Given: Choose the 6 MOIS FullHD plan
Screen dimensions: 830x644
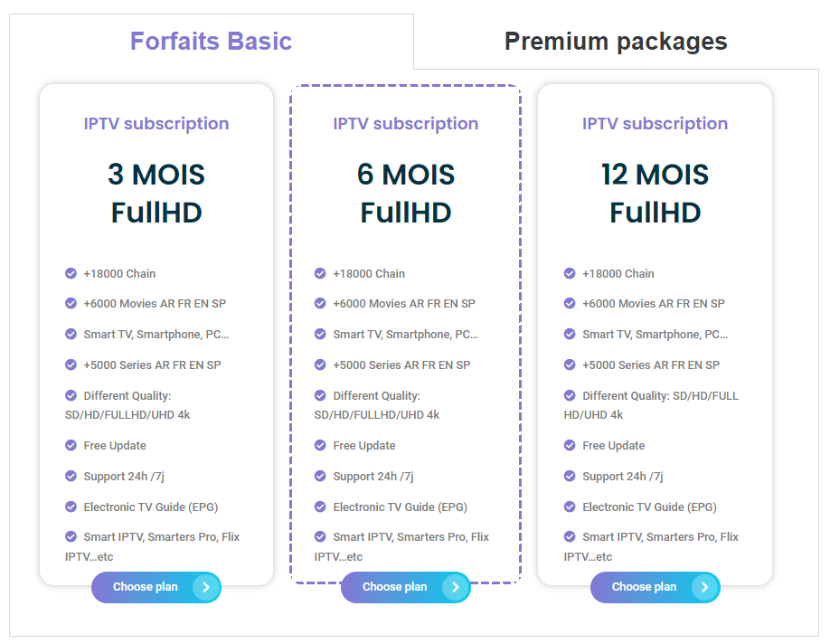Looking at the screenshot, I should click(x=395, y=587).
